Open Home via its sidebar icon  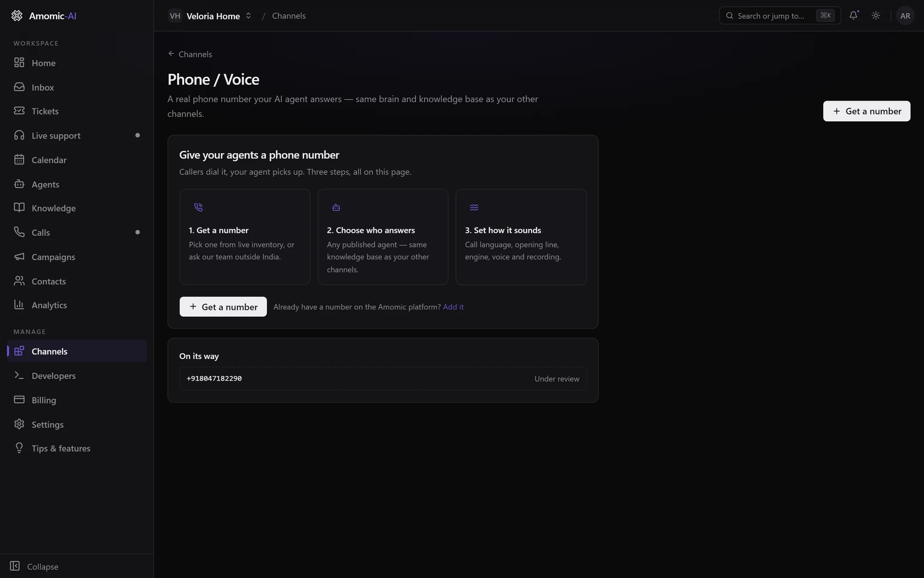click(19, 63)
